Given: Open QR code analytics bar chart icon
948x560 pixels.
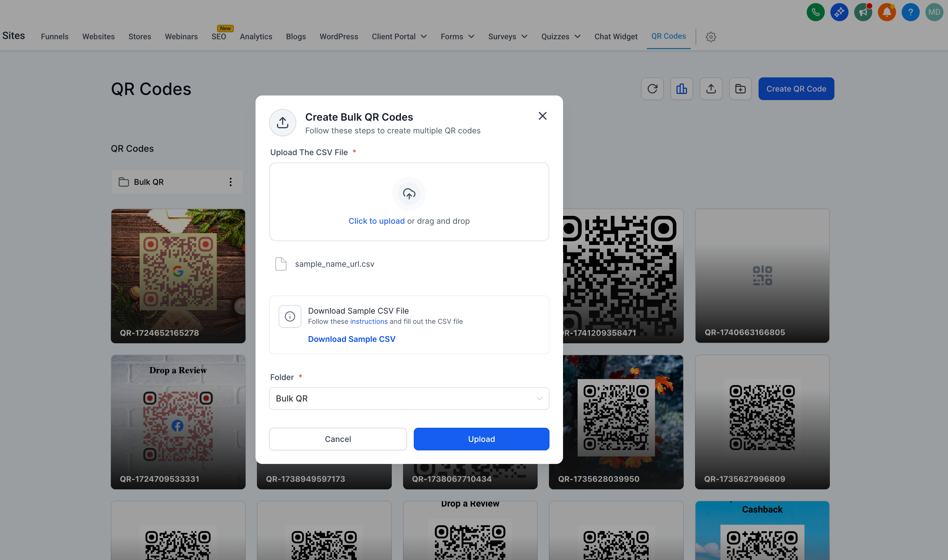Looking at the screenshot, I should (681, 89).
